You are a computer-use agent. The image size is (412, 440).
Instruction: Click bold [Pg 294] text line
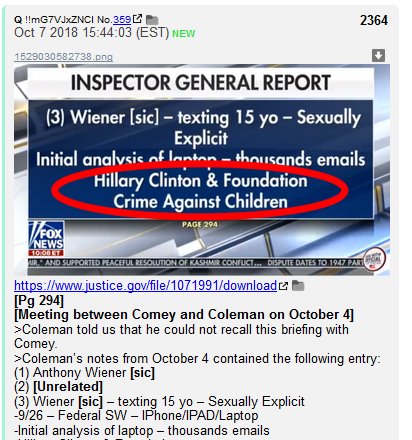39,300
